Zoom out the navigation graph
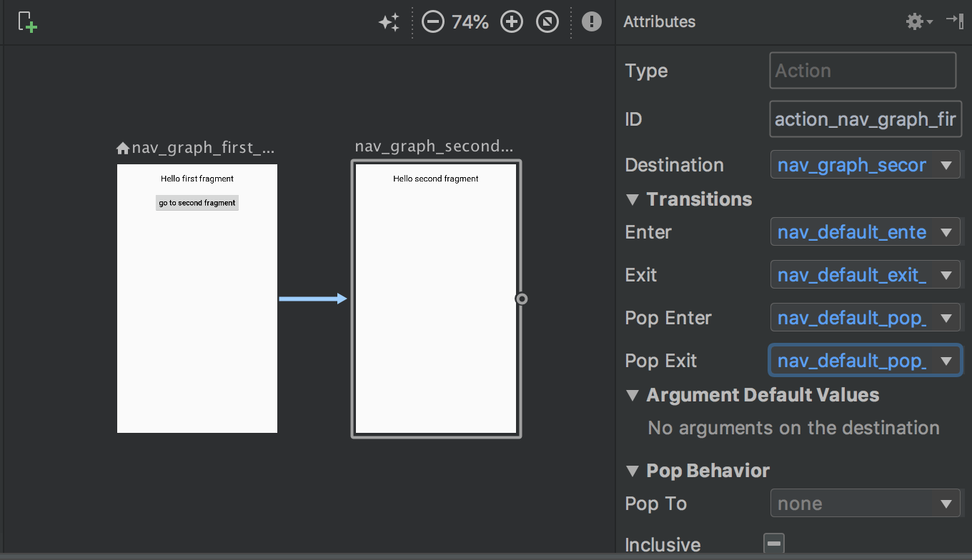Screen dimensions: 972x560 click(432, 22)
